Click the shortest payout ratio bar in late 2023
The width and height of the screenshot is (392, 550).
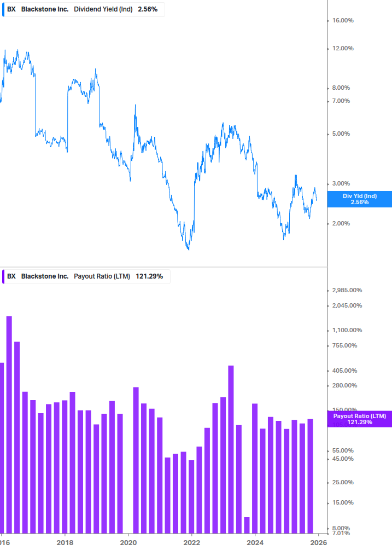point(247,525)
